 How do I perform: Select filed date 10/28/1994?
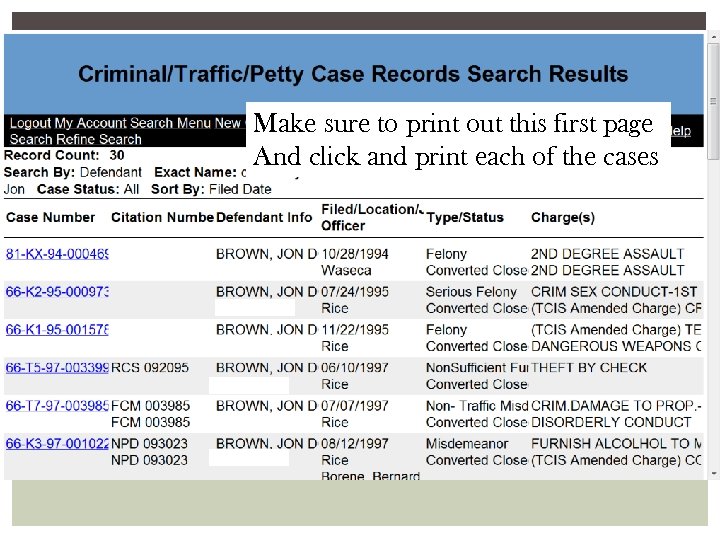pos(355,254)
